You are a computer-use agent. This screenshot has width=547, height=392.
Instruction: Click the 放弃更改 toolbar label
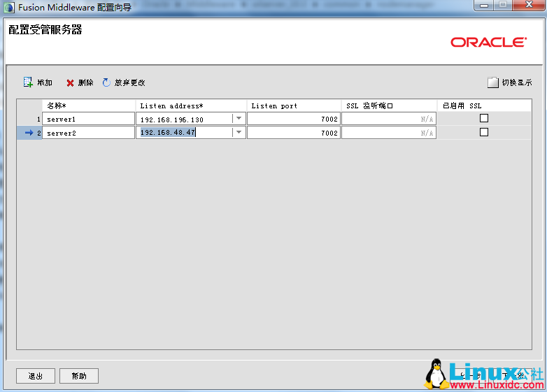click(x=130, y=83)
